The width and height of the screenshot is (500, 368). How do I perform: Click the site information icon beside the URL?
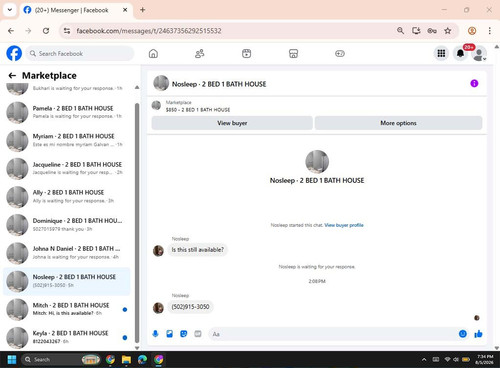[x=67, y=31]
